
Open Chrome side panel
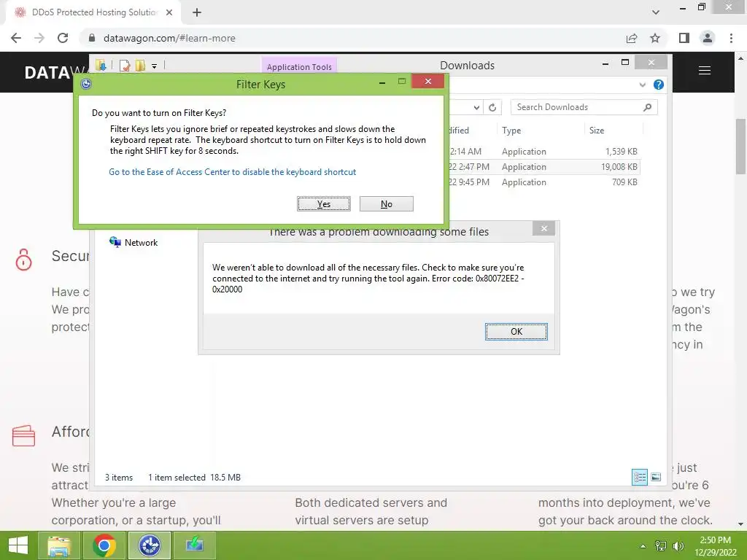tap(684, 38)
